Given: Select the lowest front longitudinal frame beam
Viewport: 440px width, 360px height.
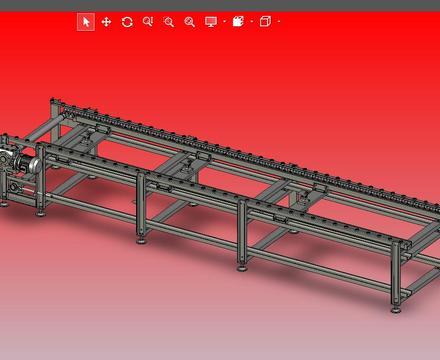Looking at the screenshot, I should (220, 241).
